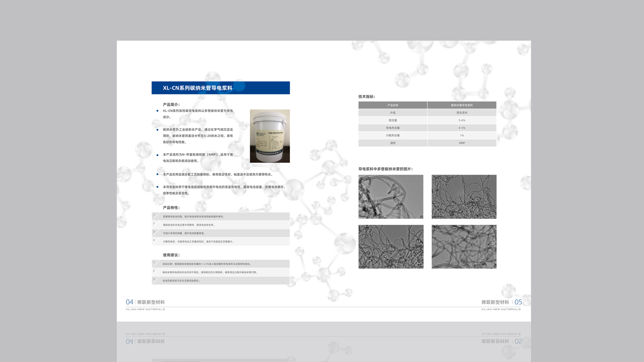644x362 pixels.
Task: Click the 5-6% value cell
Action: pyautogui.click(x=462, y=120)
